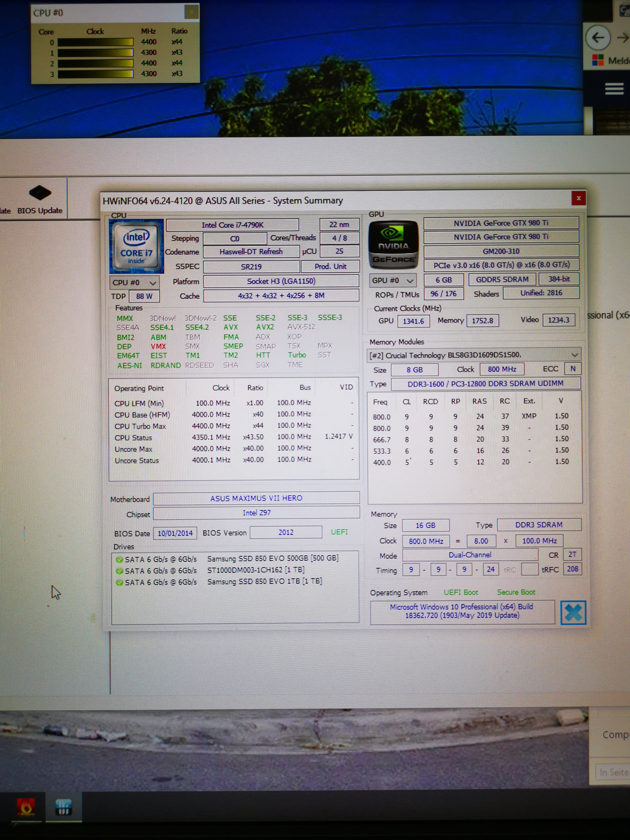
Task: Open the HWiNFO icon in the taskbar
Action: pyautogui.click(x=63, y=807)
